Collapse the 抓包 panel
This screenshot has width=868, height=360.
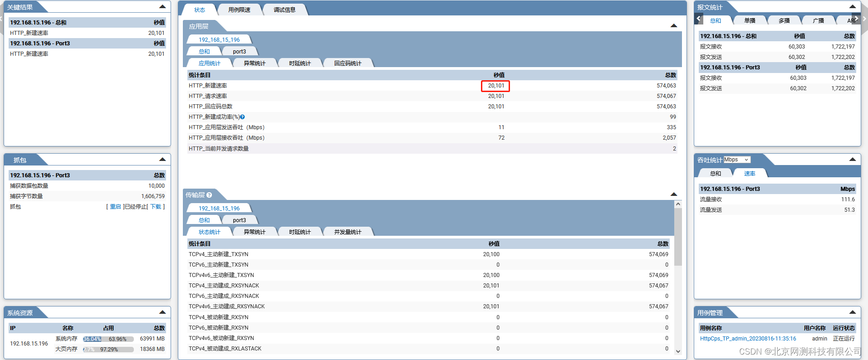coord(162,160)
